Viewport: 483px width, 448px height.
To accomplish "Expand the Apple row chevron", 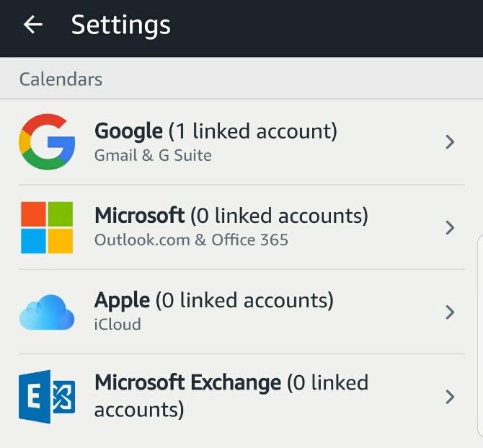I will click(x=450, y=312).
